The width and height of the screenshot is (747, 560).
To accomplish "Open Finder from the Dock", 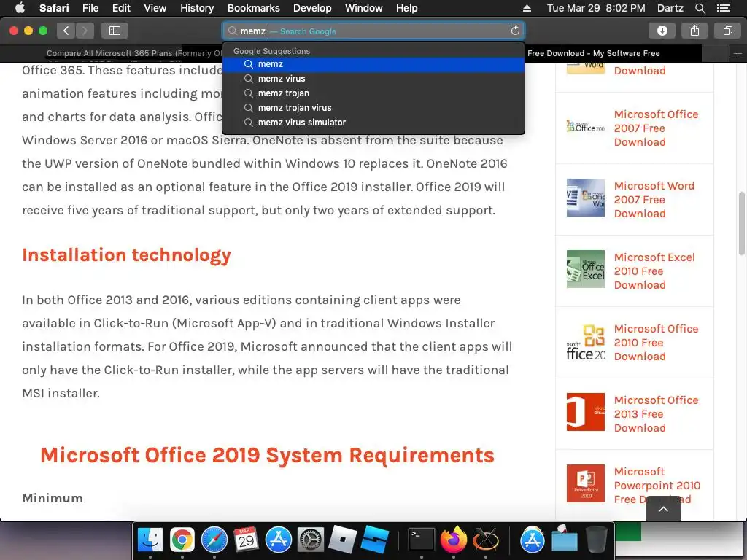I will pos(150,540).
